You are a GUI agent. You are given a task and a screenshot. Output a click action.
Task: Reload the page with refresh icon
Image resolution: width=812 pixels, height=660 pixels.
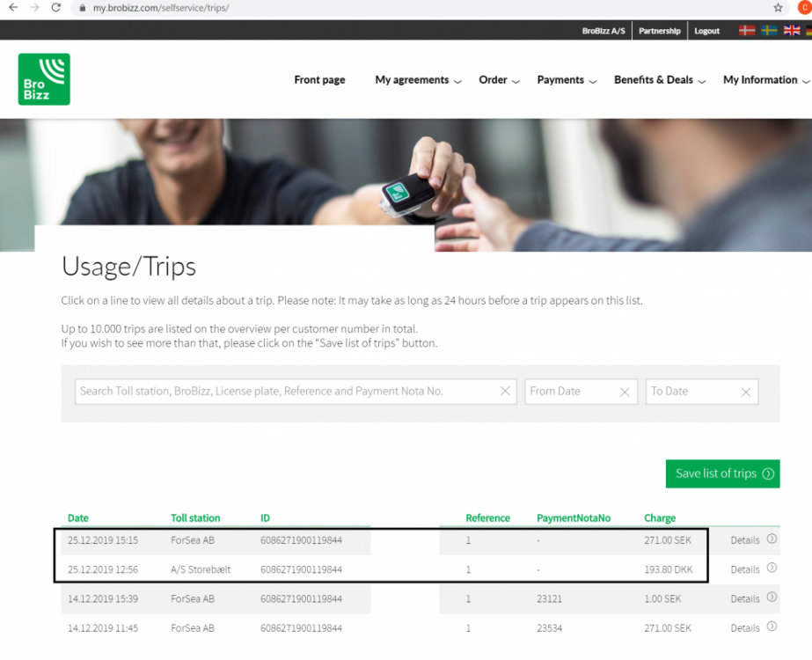tap(56, 8)
